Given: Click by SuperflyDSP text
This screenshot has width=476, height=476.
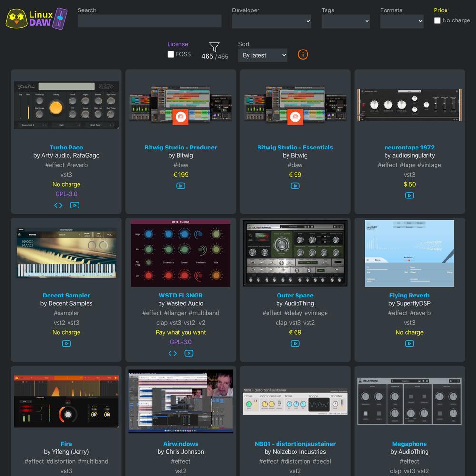Looking at the screenshot, I should tap(409, 303).
